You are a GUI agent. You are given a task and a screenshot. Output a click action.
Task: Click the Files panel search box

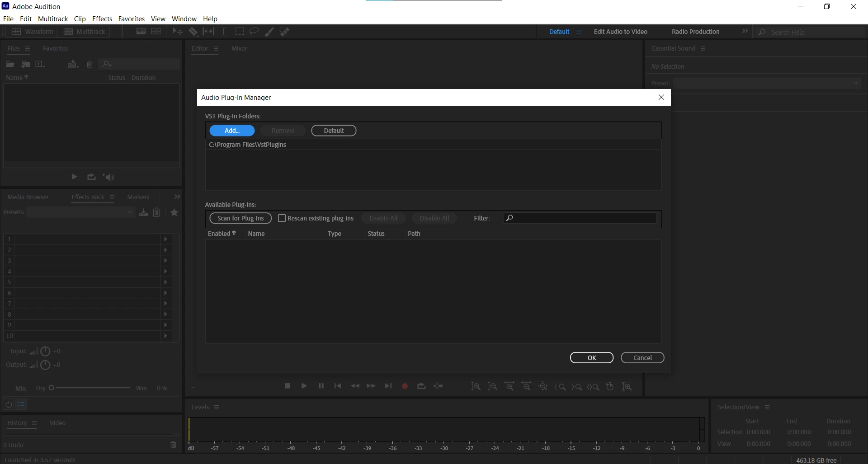coord(140,64)
